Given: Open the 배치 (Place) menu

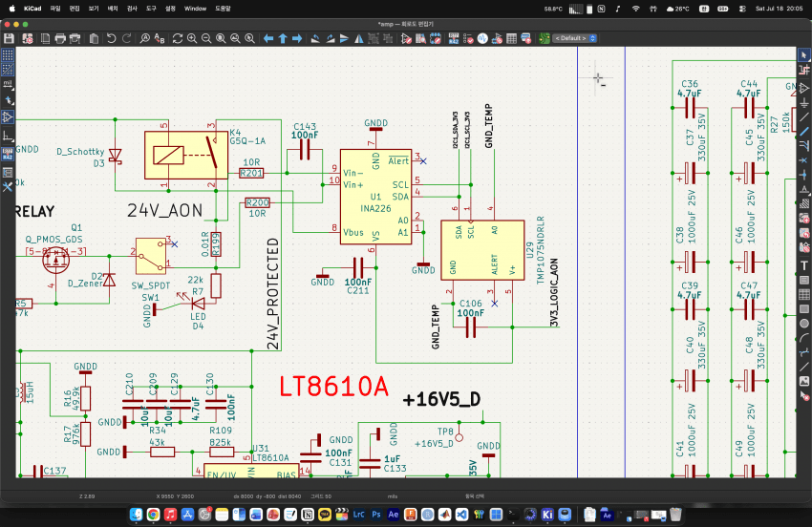Looking at the screenshot, I should tap(113, 9).
